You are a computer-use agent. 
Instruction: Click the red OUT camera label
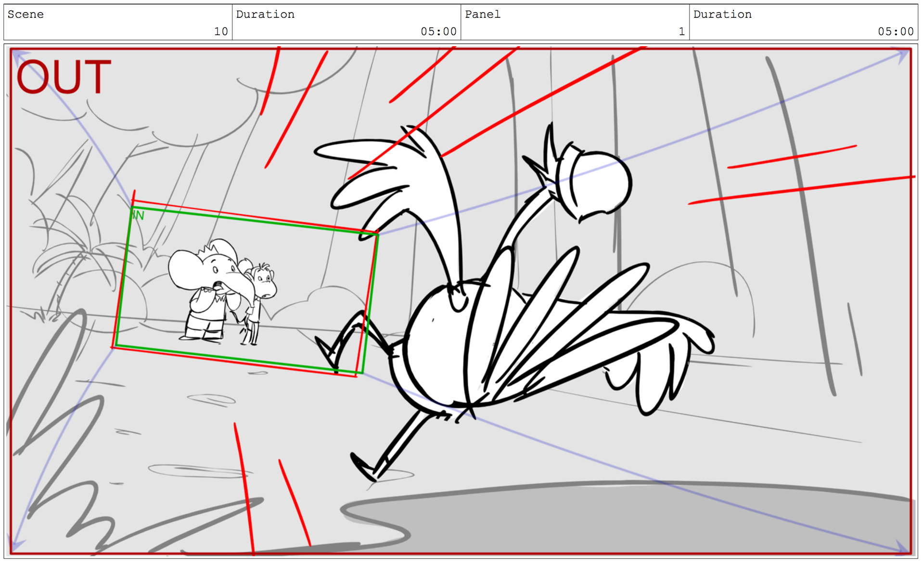(64, 77)
